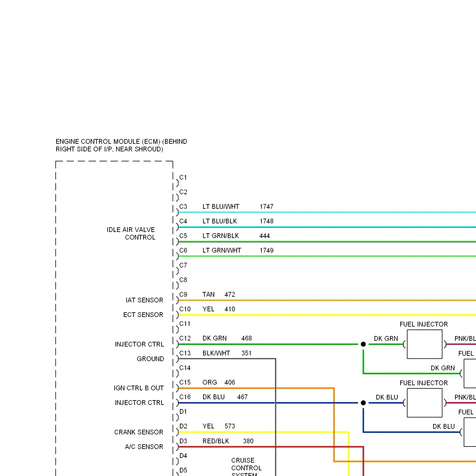Viewport: 476px width, 476px height.
Task: Select the IDLE AIR VALVE CONTROL label
Action: pos(131,234)
